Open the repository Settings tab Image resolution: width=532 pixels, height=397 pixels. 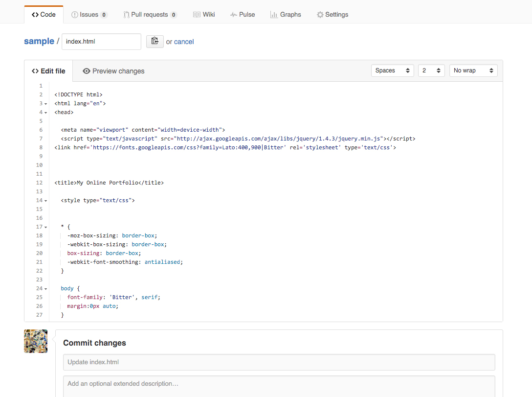[x=332, y=15]
